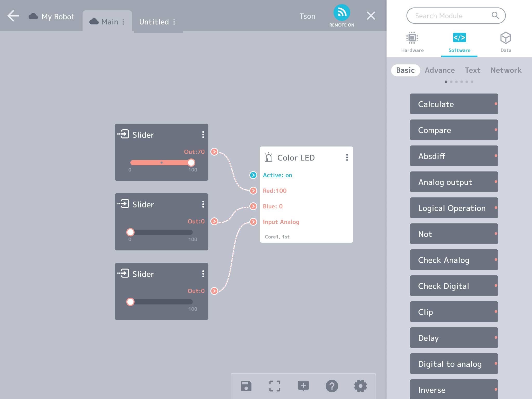Select the Data cube icon

click(x=506, y=38)
